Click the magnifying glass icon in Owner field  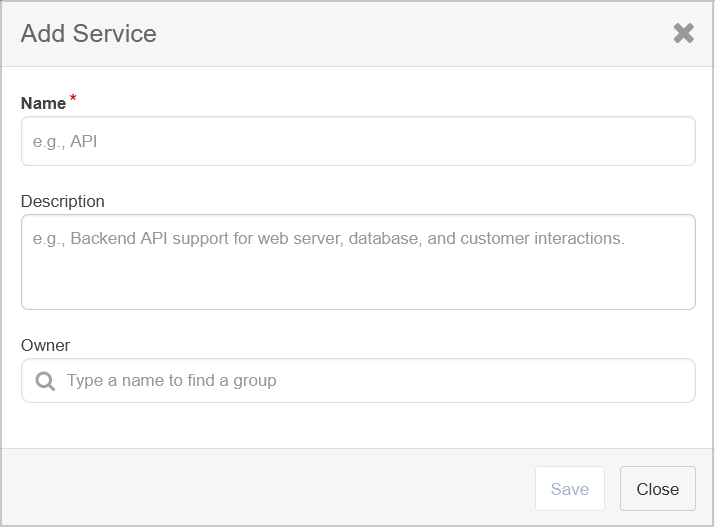pyautogui.click(x=45, y=381)
